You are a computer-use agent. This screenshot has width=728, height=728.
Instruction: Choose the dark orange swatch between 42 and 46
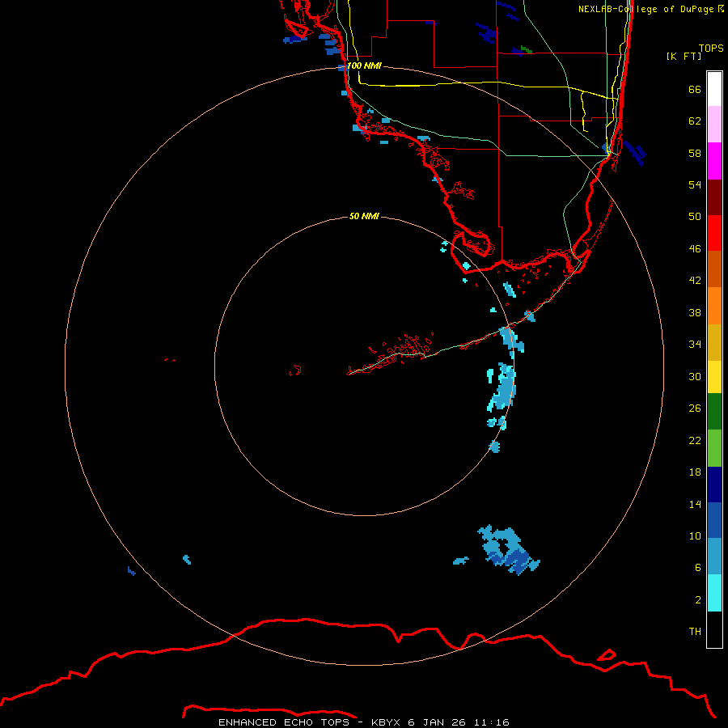714,269
